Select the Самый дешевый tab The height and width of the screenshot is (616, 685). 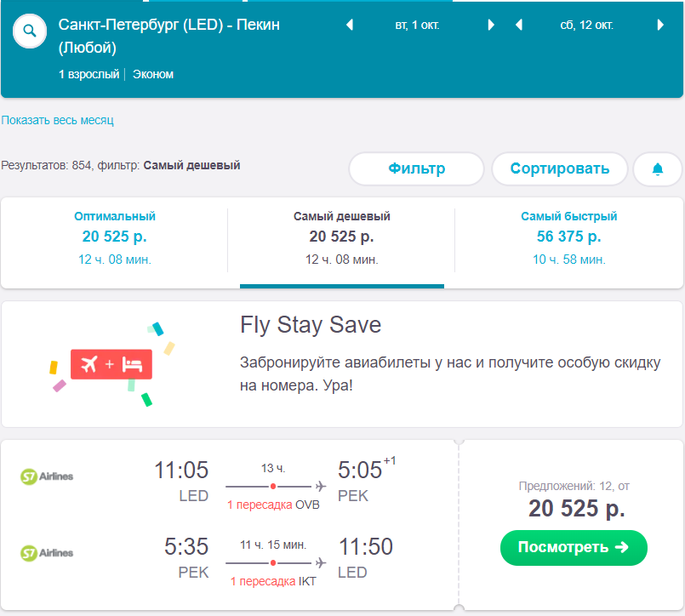click(x=341, y=237)
